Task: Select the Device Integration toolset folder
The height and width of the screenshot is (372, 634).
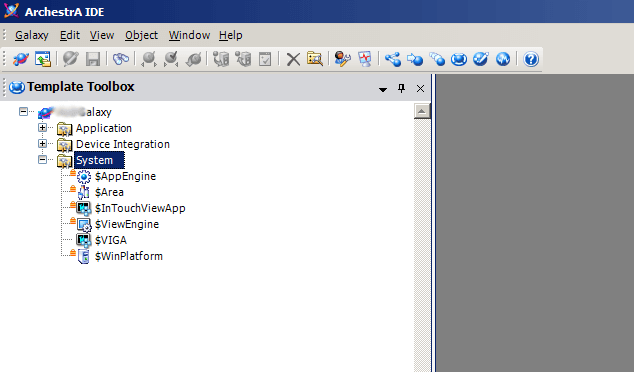Action: 123,144
